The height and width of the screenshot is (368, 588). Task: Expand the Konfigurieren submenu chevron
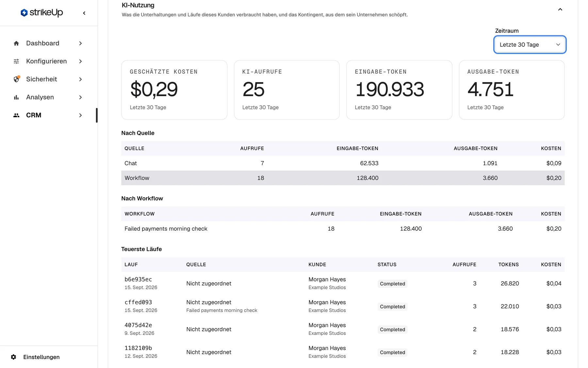[x=80, y=61]
